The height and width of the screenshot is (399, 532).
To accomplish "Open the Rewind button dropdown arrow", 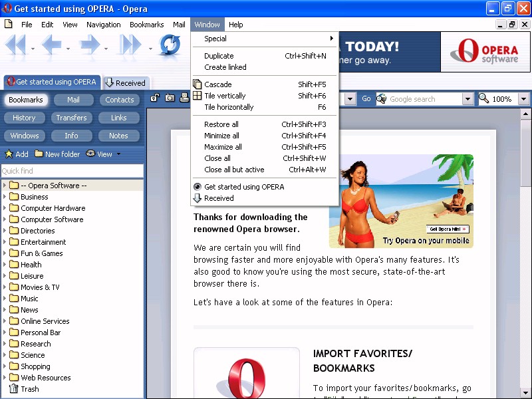I will pos(33,49).
